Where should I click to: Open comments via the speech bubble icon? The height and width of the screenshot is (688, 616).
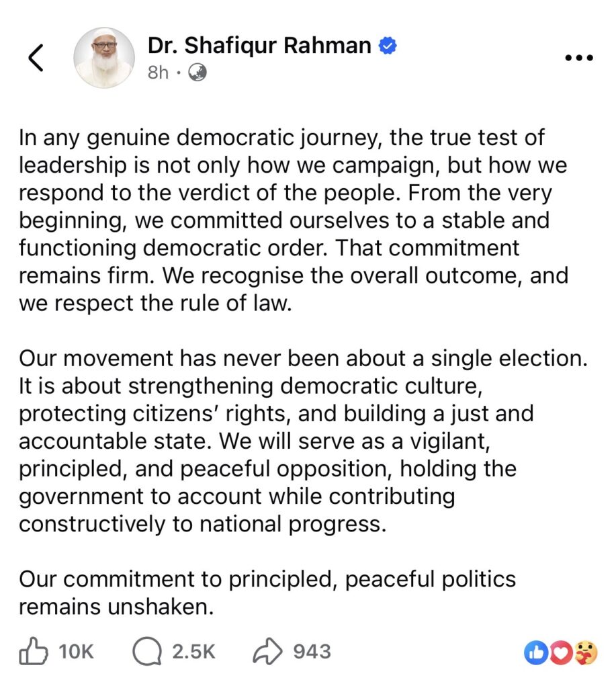click(x=147, y=651)
